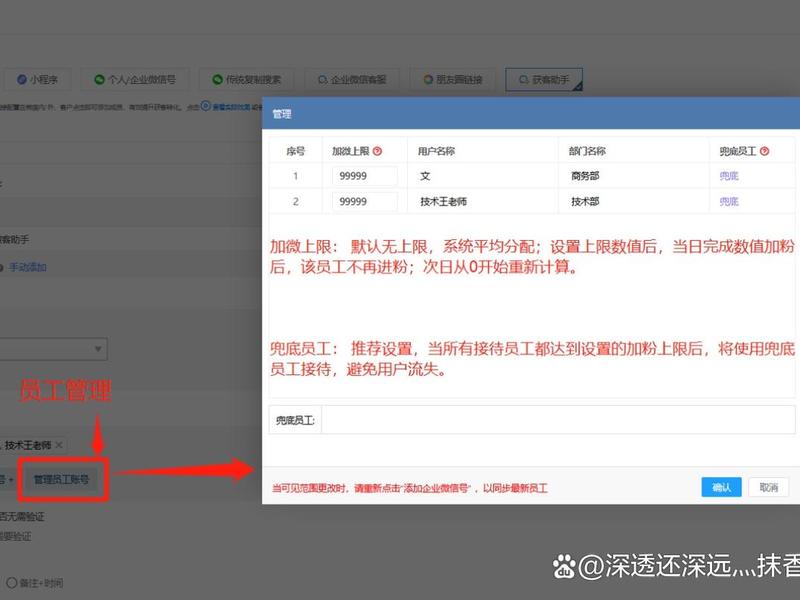This screenshot has width=800, height=600.
Task: Select the 获客助手 tab
Action: click(544, 80)
